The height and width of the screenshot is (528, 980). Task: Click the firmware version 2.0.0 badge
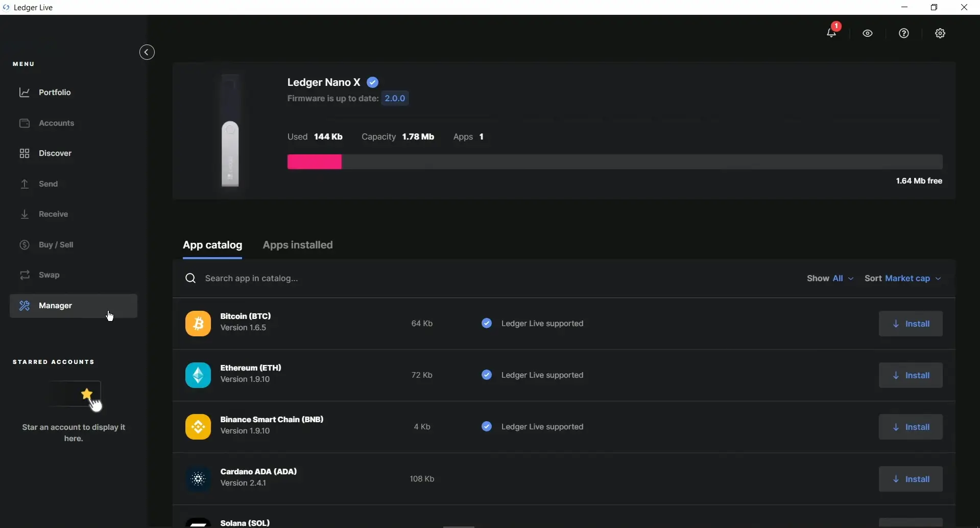click(x=395, y=98)
